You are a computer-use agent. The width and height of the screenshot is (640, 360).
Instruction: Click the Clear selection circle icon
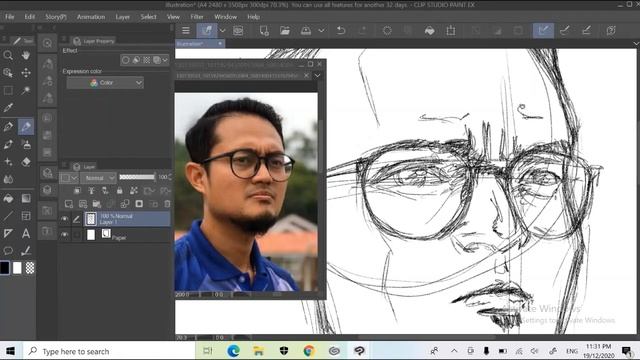pos(387,31)
